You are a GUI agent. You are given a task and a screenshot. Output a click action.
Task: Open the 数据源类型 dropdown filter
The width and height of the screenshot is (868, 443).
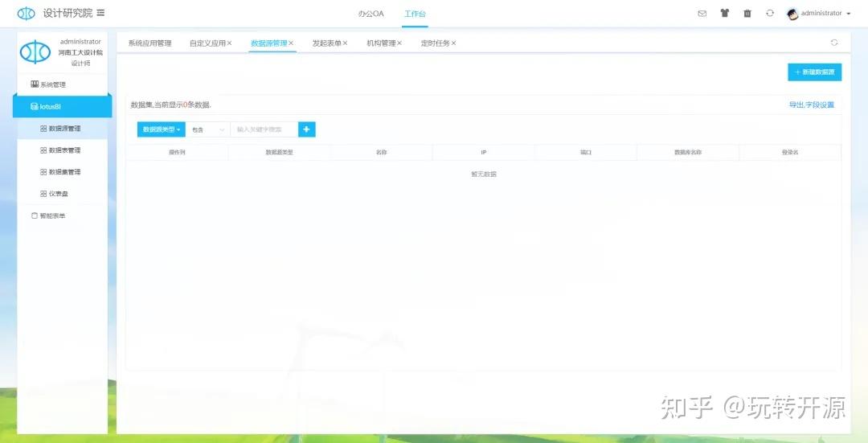tap(162, 129)
